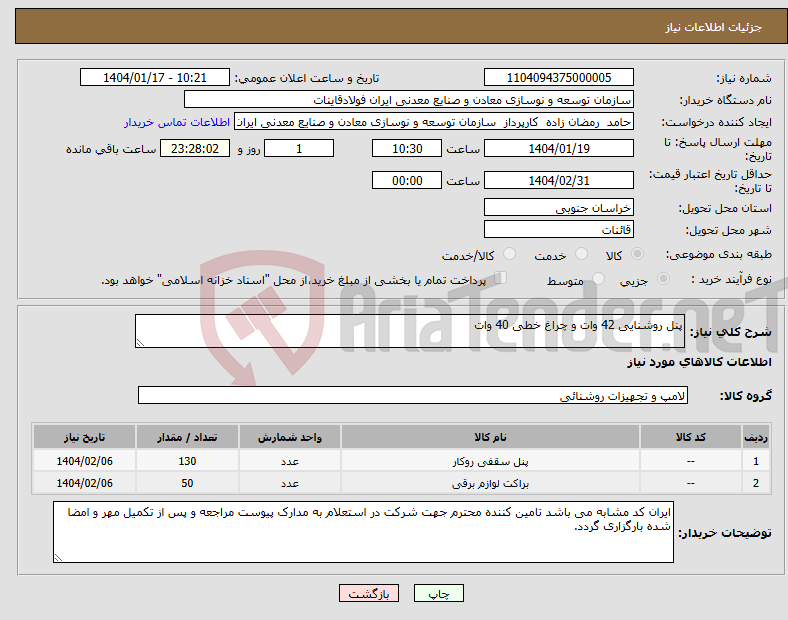
Task: Click the کد کالا column header
Action: click(691, 437)
